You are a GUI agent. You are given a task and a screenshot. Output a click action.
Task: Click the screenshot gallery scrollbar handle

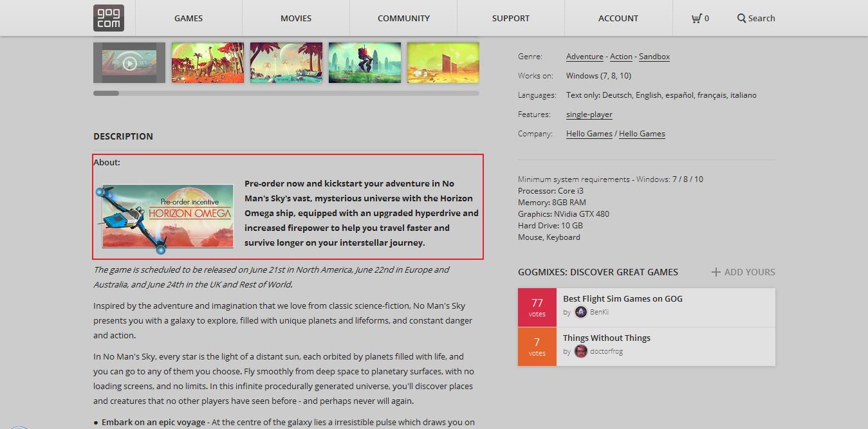coord(106,93)
